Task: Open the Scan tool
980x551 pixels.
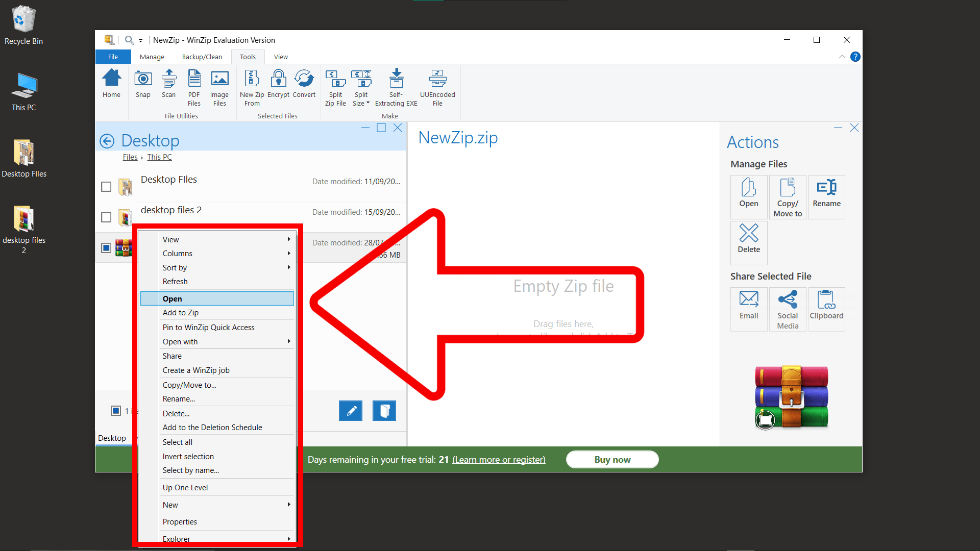Action: point(168,86)
